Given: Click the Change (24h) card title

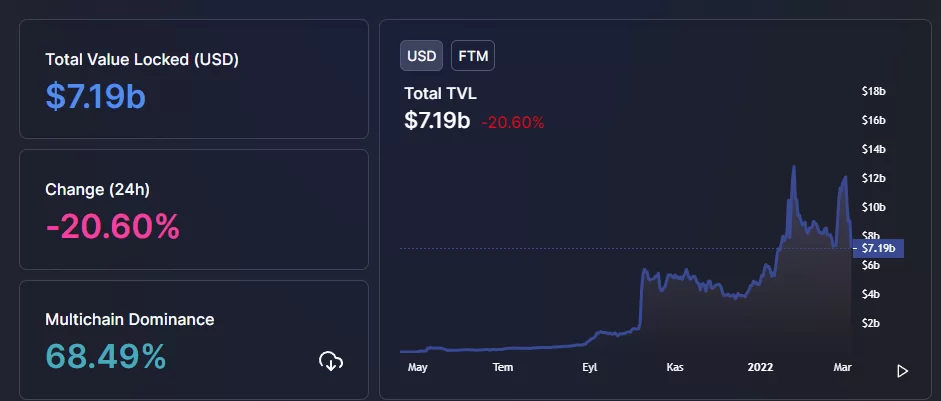Looking at the screenshot, I should tap(97, 188).
